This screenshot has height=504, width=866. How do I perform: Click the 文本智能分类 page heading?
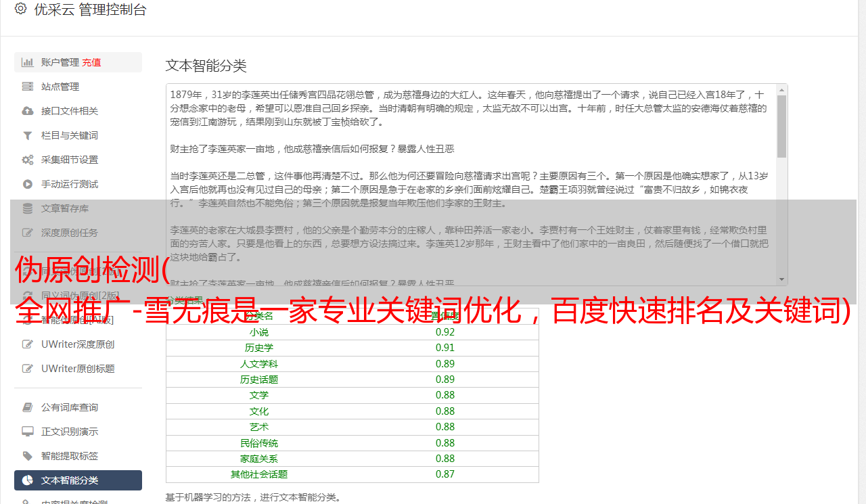[x=206, y=66]
